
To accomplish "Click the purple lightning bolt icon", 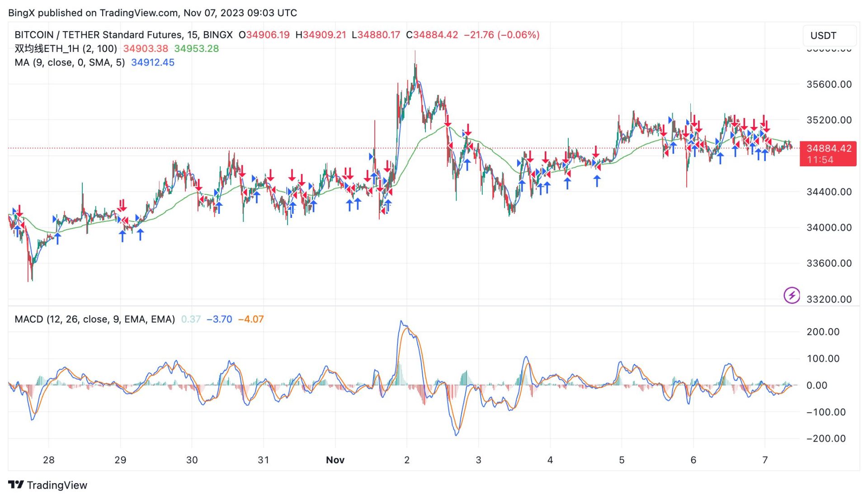I will coord(792,296).
